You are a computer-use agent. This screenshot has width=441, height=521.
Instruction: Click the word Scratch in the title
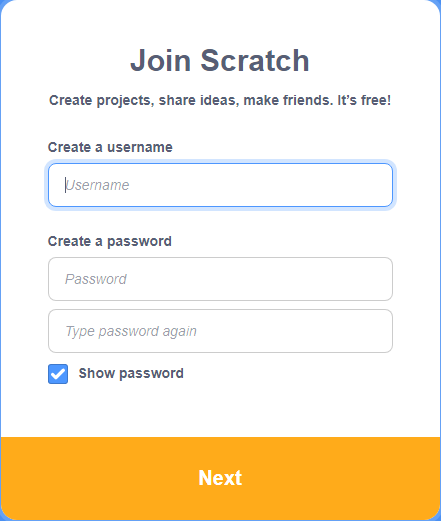[255, 60]
